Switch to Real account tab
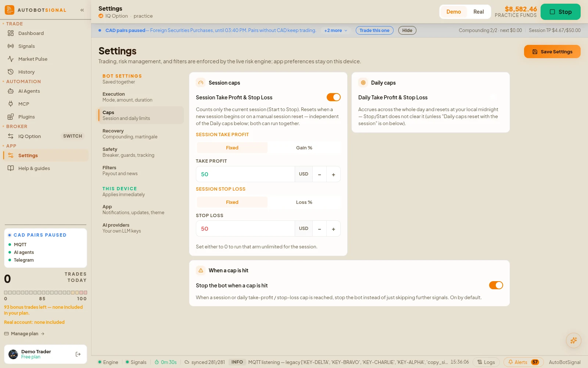The height and width of the screenshot is (368, 588). (478, 12)
